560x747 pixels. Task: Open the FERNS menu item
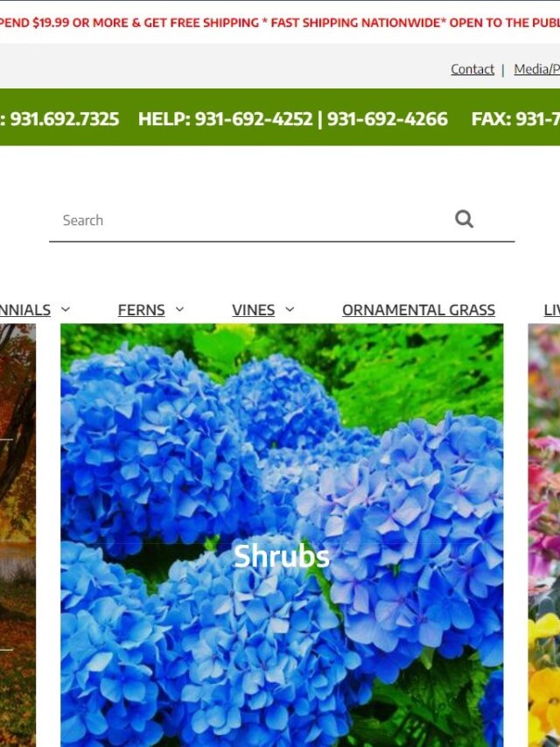point(142,310)
